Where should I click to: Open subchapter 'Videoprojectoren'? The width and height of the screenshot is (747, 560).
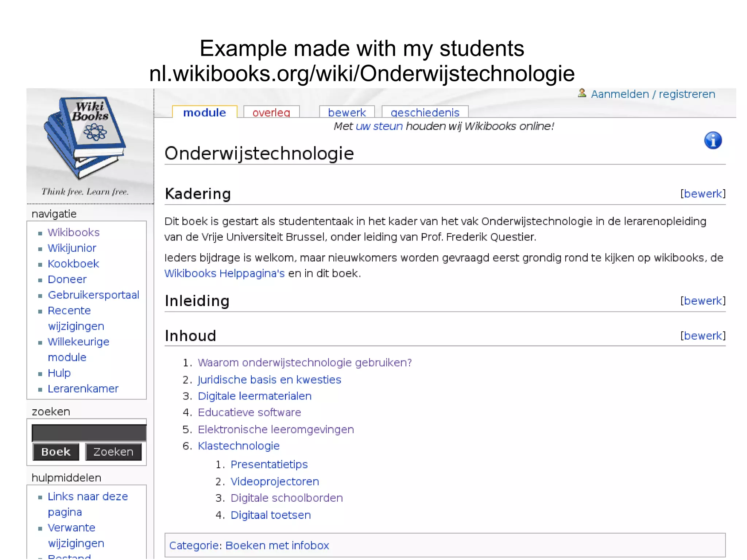coord(275,482)
